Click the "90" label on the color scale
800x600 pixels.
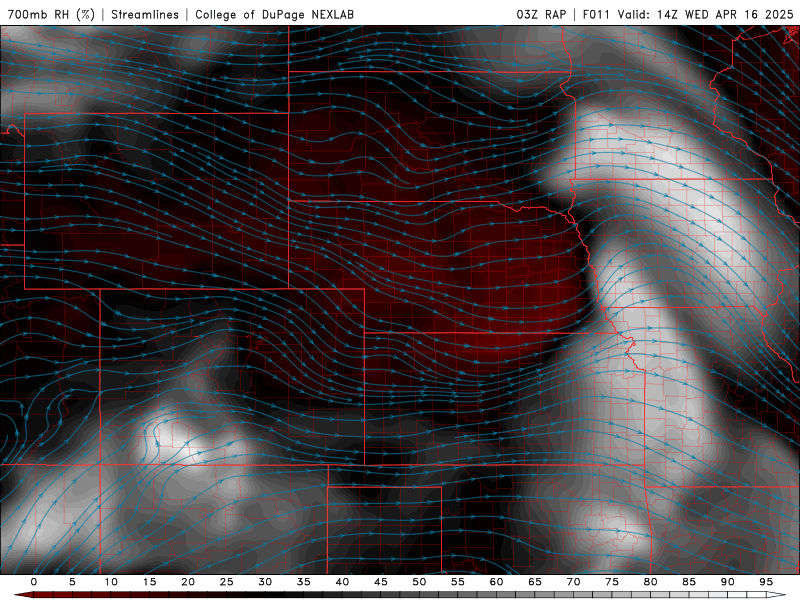coord(728,582)
